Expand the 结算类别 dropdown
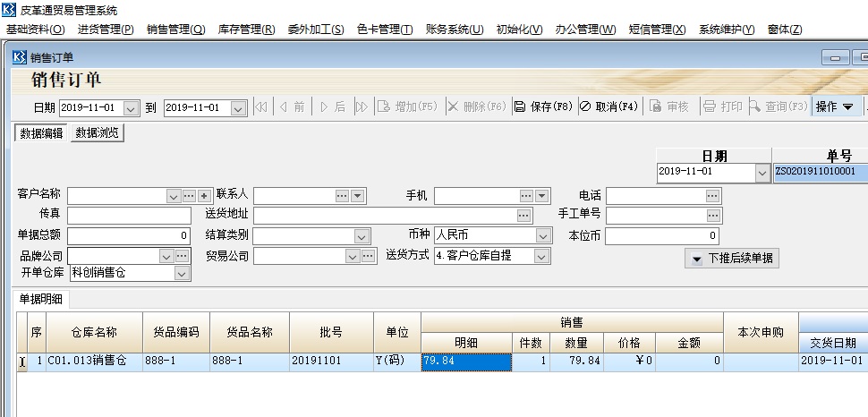 coord(362,237)
